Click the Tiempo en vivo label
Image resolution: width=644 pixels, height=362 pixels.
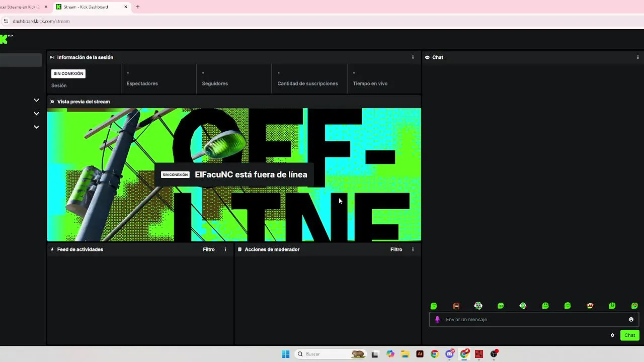click(x=370, y=83)
